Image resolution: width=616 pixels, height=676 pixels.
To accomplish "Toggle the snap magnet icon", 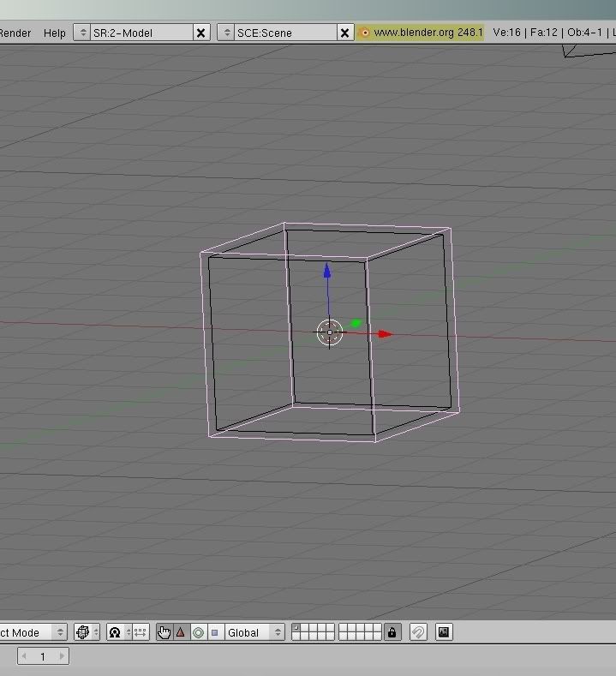I will (418, 632).
